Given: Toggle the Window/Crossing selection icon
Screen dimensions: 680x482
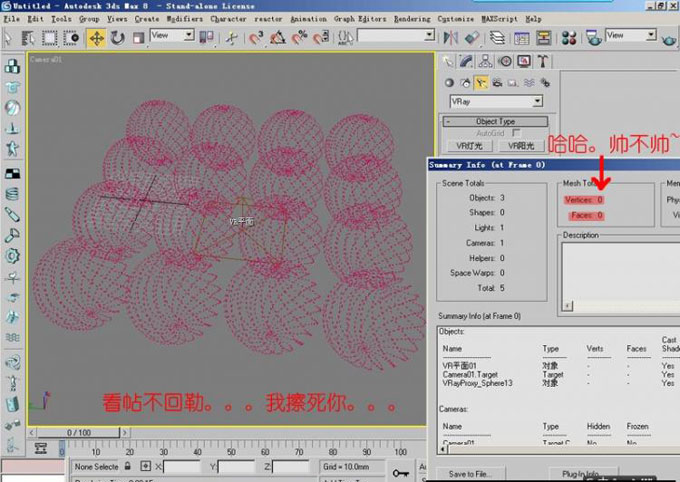Looking at the screenshot, I should pyautogui.click(x=71, y=38).
